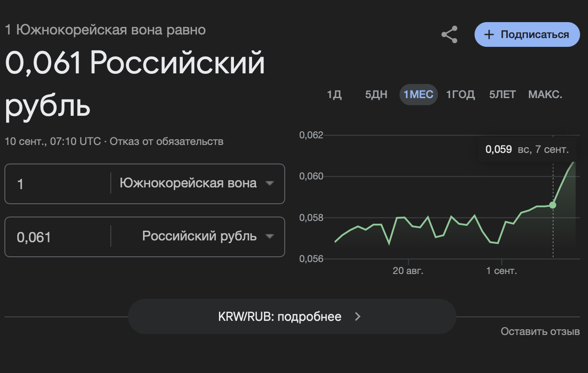Click the Оставить отзыв link

540,331
